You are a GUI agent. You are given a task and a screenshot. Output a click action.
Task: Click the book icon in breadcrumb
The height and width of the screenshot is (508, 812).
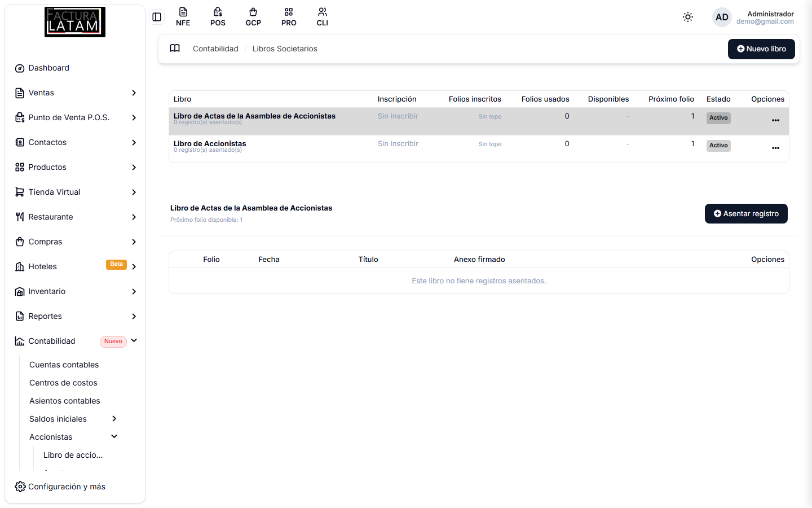click(x=175, y=49)
